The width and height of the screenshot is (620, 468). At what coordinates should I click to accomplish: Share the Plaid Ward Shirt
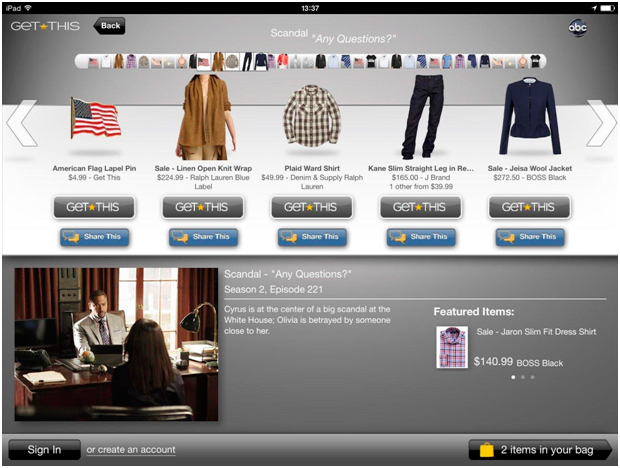click(312, 237)
